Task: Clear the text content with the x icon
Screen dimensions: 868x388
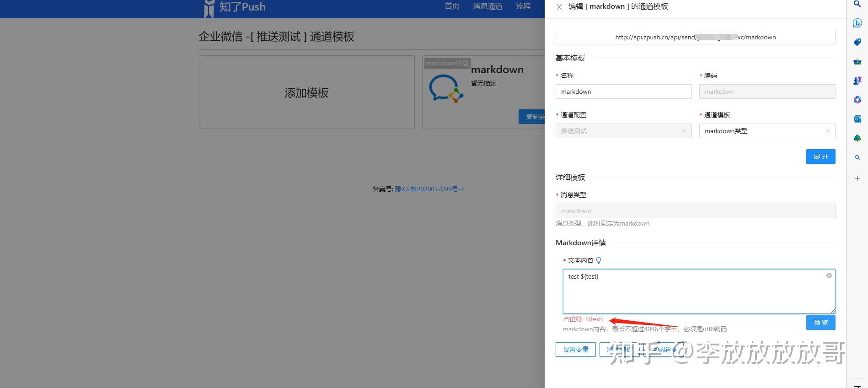Action: [829, 275]
